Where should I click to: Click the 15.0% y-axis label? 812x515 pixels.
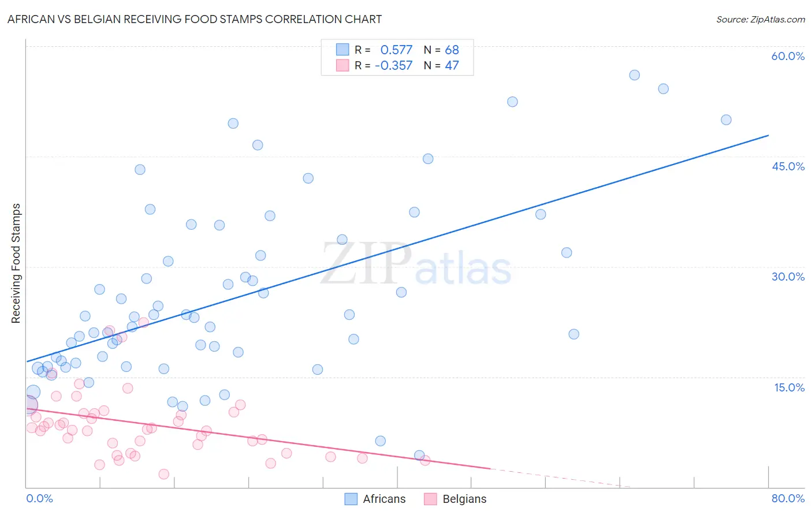[x=789, y=387]
